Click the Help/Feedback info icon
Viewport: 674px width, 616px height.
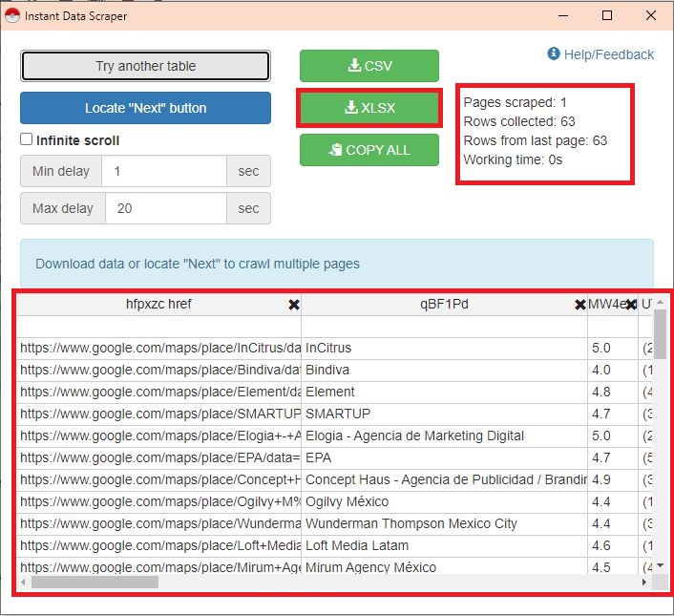pos(554,53)
